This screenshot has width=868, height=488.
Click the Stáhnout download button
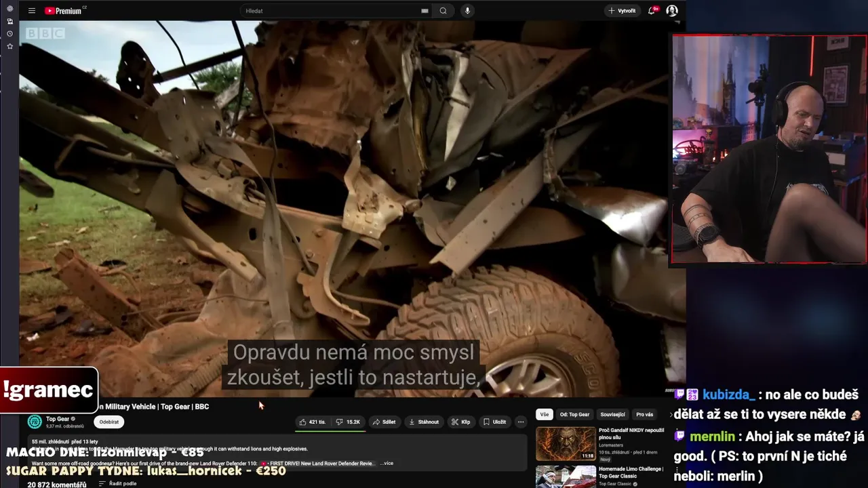pos(424,422)
